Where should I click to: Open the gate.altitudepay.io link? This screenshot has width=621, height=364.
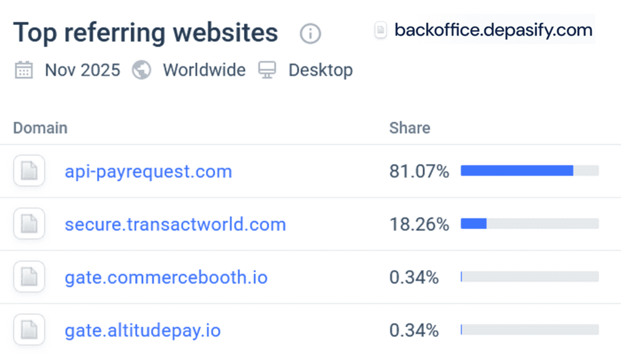click(x=143, y=331)
